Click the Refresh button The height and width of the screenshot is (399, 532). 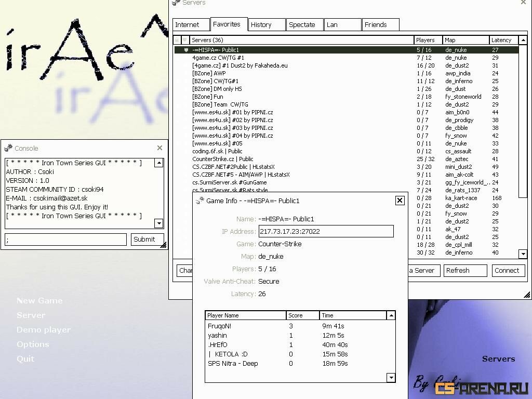point(465,271)
